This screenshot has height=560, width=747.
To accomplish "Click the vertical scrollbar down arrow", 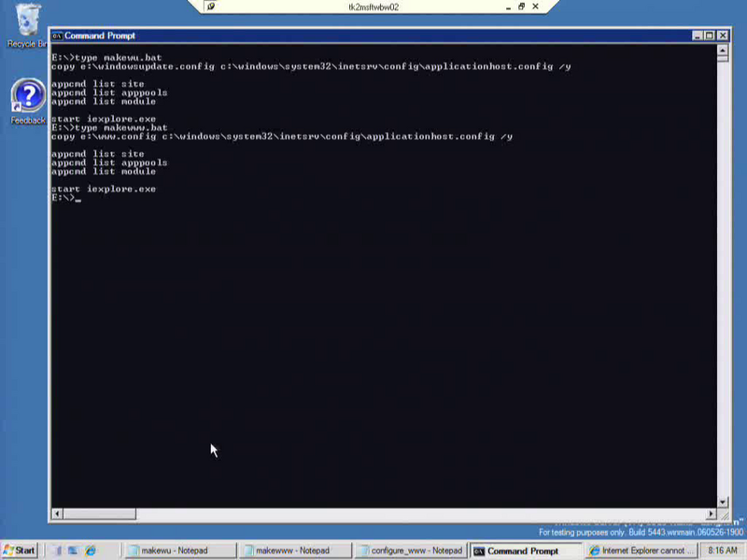I will (x=723, y=502).
